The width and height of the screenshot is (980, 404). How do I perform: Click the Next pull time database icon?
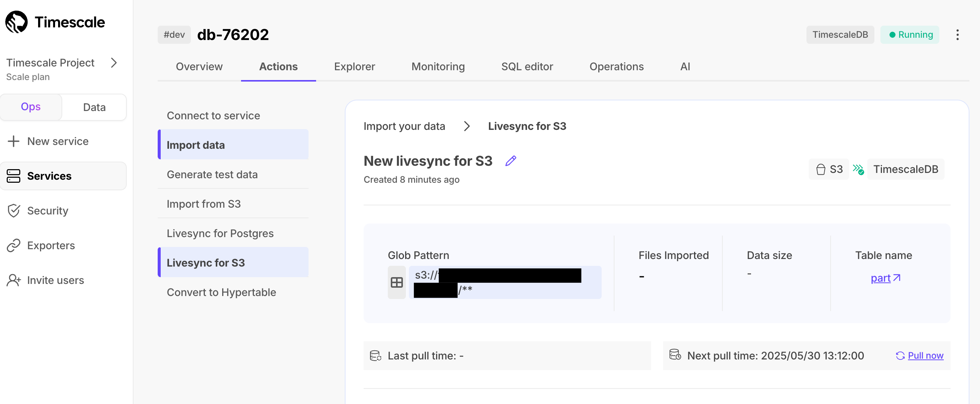point(675,355)
